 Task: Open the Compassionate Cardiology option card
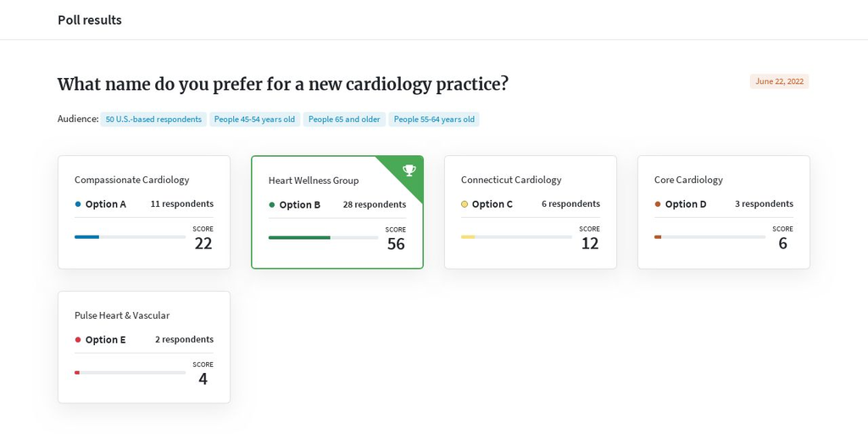[144, 212]
